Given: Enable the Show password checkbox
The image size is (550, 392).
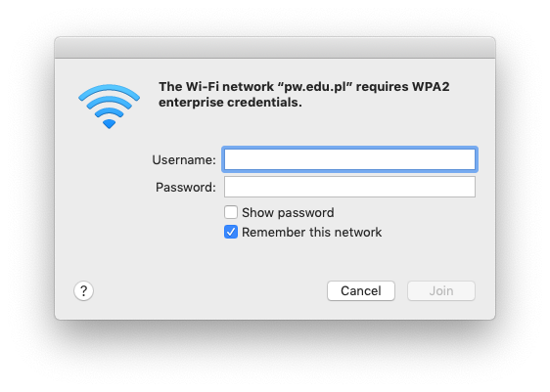Looking at the screenshot, I should click(x=231, y=212).
